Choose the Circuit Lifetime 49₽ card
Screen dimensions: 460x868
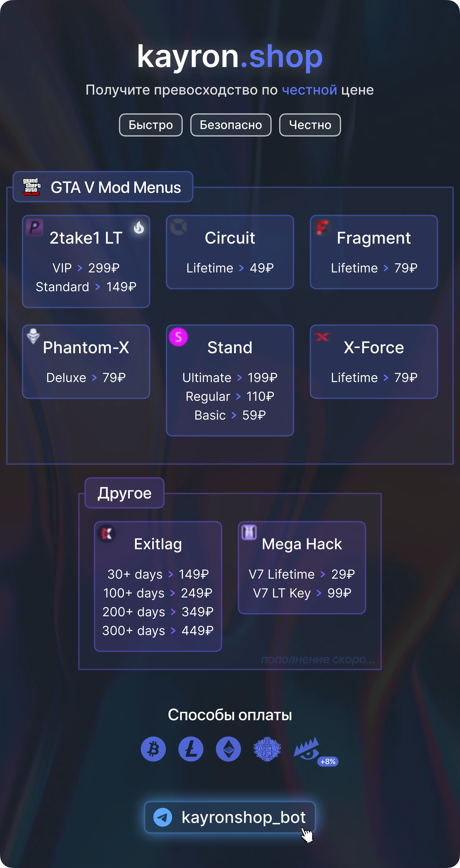[x=230, y=252]
